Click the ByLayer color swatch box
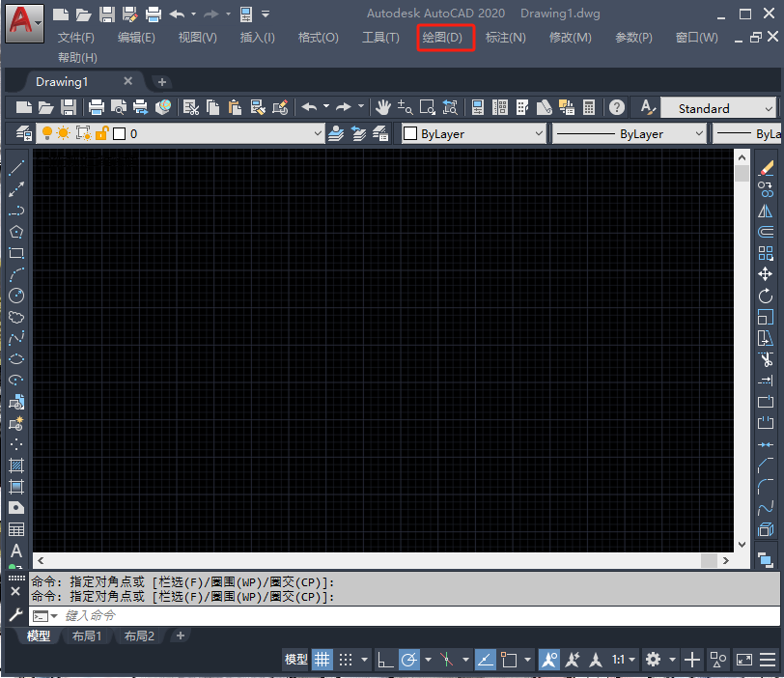 (410, 133)
